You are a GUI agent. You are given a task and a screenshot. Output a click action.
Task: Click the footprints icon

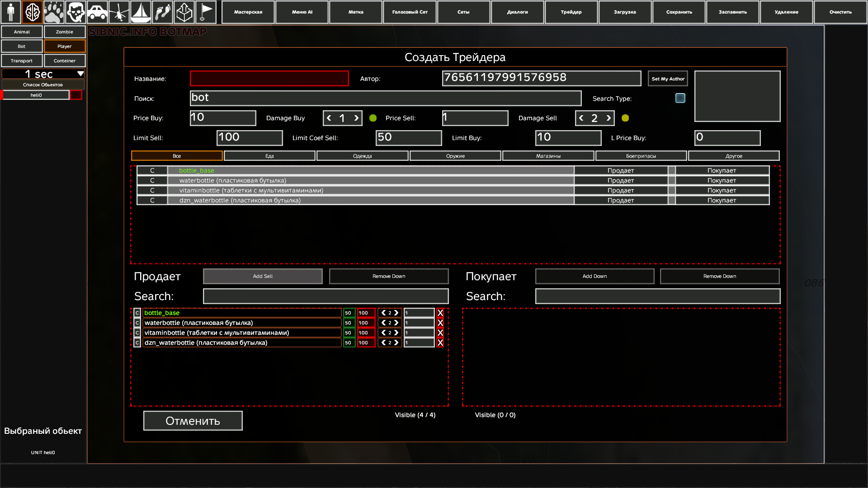coord(162,12)
